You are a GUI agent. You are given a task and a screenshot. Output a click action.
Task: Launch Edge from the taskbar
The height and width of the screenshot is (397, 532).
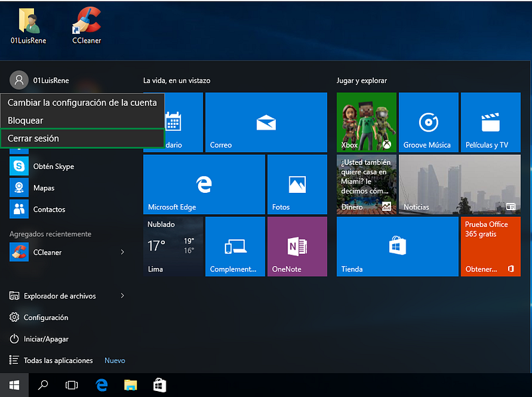(102, 385)
